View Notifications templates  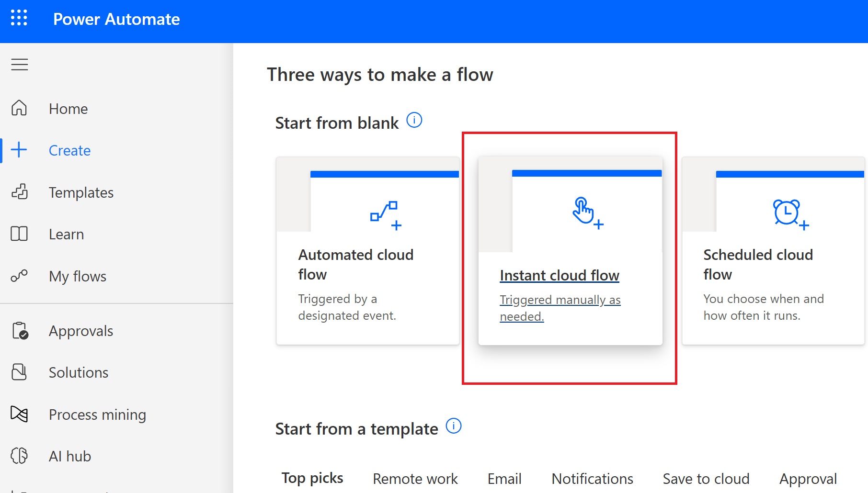pyautogui.click(x=592, y=478)
